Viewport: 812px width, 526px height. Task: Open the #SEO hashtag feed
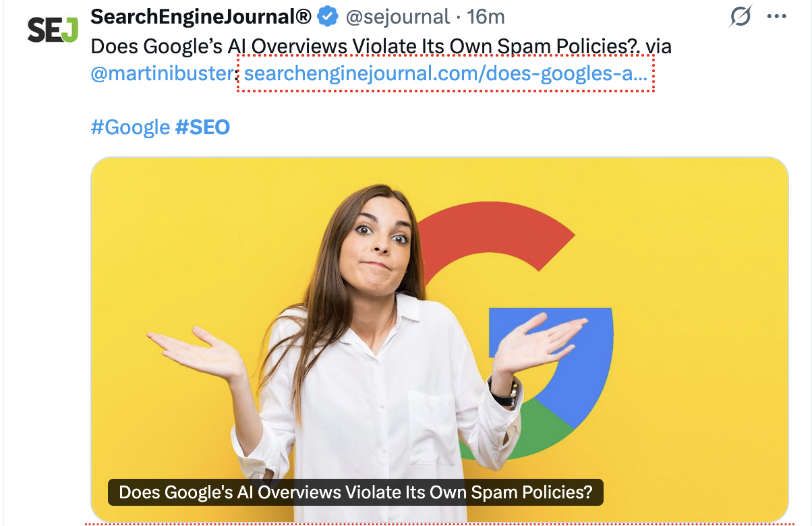click(x=204, y=127)
